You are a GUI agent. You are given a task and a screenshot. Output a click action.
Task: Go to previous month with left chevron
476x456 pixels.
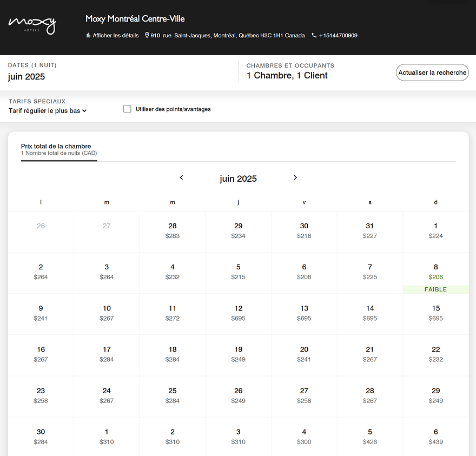tap(181, 177)
